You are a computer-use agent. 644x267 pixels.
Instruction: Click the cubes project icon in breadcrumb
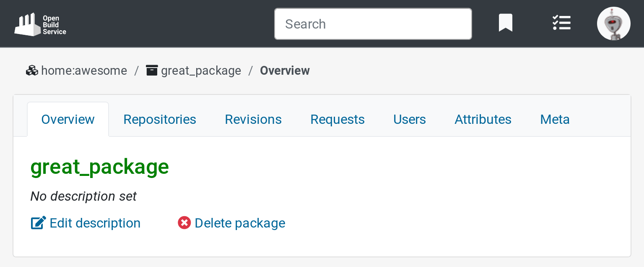click(x=32, y=71)
